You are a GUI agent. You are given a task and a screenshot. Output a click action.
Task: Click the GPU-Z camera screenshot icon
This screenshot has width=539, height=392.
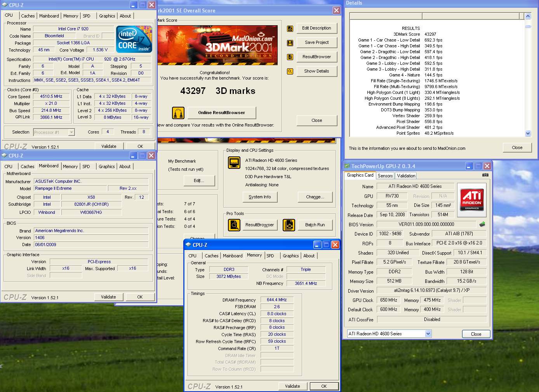(485, 175)
